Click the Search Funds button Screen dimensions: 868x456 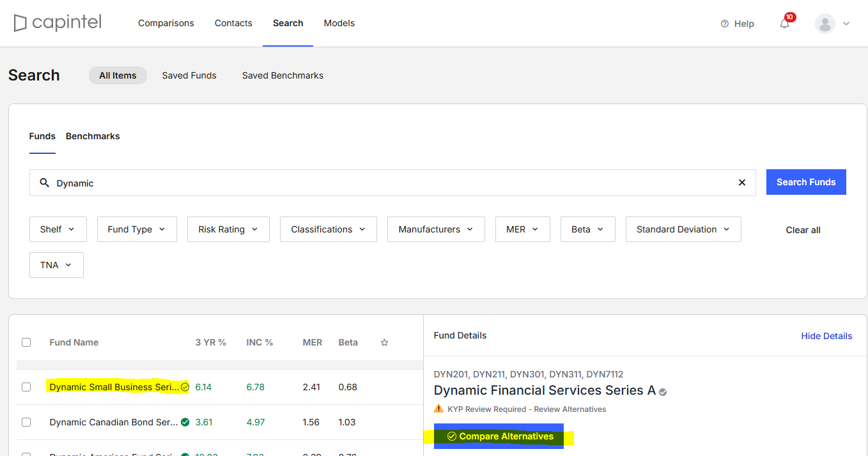[x=806, y=182]
